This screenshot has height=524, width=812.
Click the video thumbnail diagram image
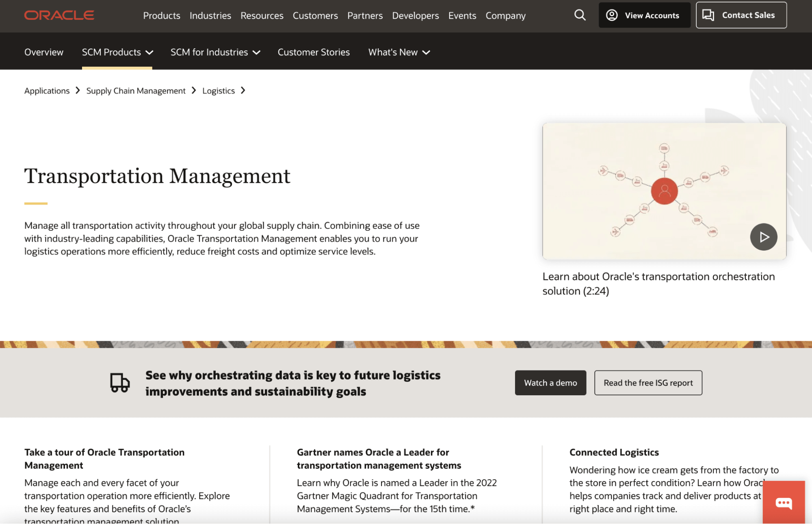(664, 191)
